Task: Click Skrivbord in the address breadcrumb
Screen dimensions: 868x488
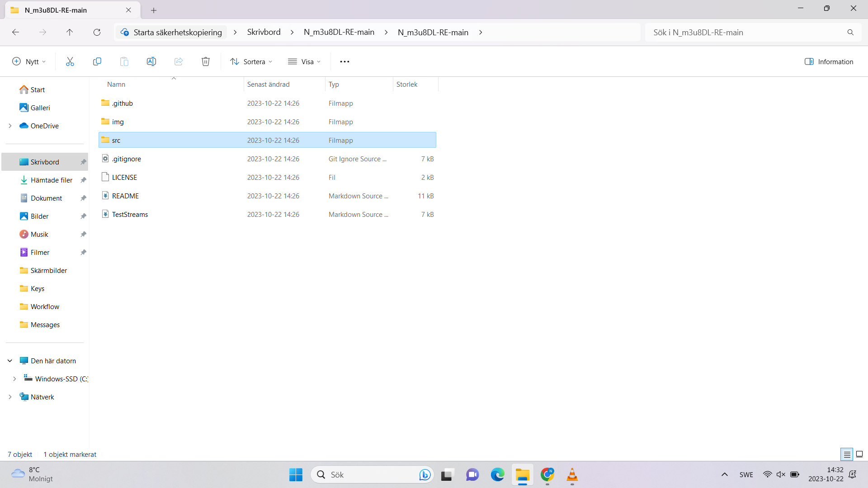Action: 264,32
